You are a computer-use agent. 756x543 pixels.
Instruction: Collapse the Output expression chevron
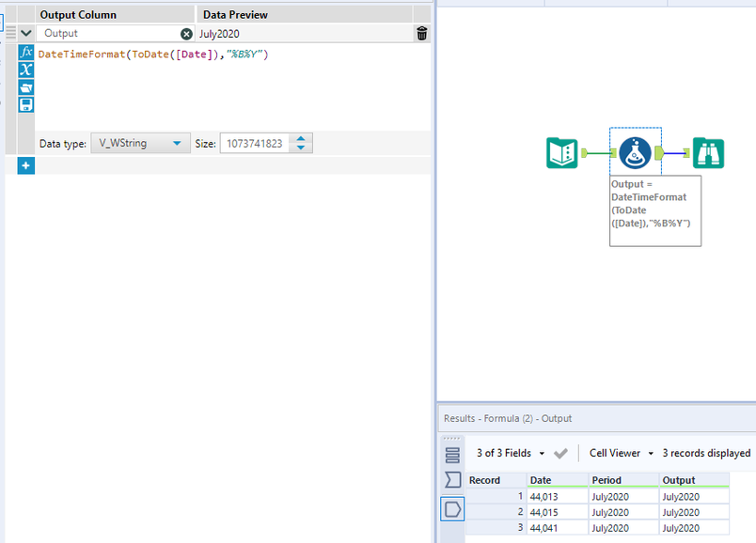point(26,33)
